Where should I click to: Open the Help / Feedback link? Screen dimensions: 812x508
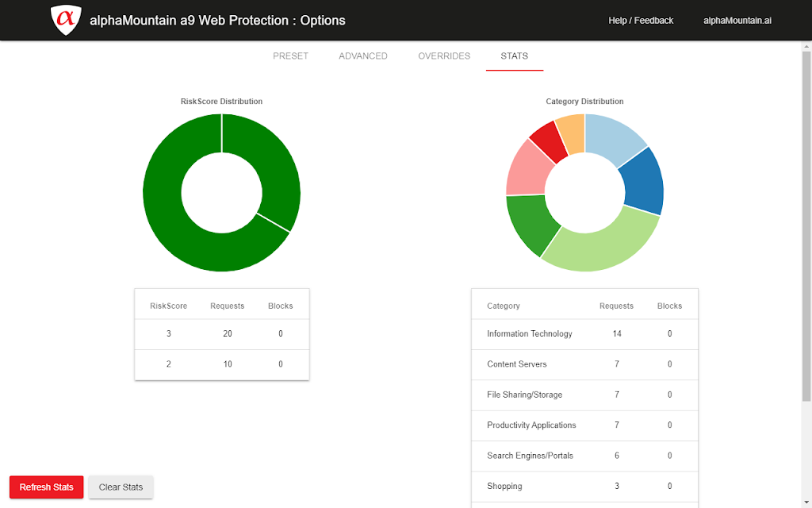click(x=641, y=21)
